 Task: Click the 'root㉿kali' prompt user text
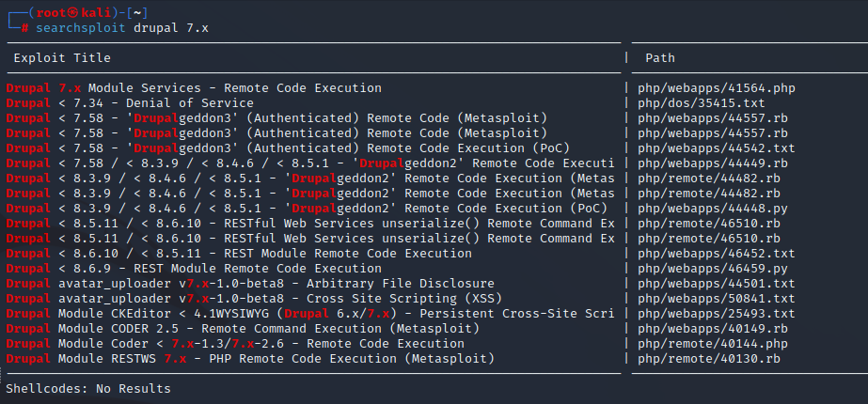coord(73,13)
